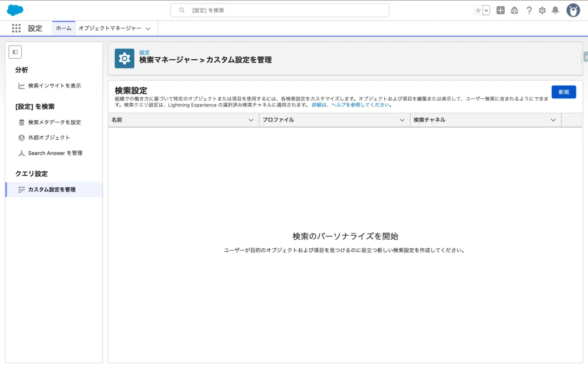Open the Help question mark icon

click(529, 10)
